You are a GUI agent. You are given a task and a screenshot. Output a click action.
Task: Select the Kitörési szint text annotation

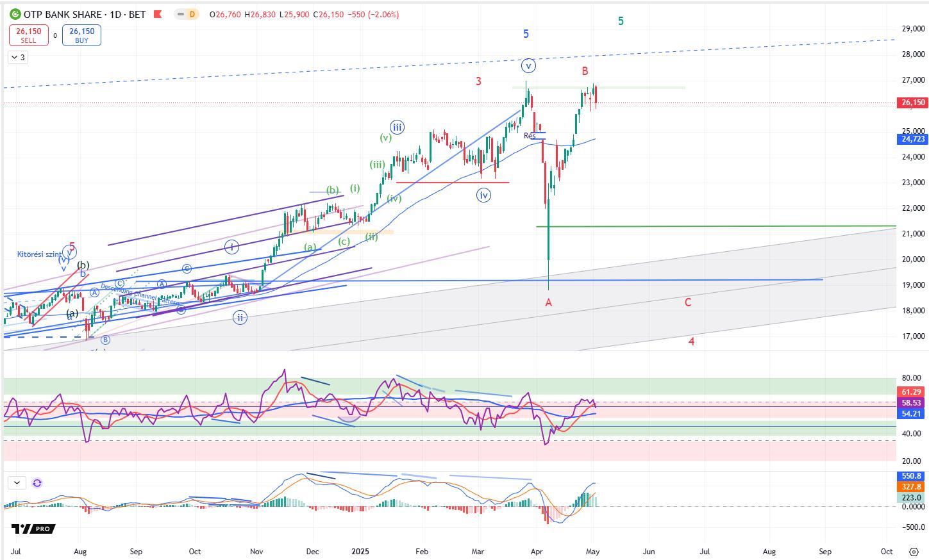pyautogui.click(x=39, y=254)
